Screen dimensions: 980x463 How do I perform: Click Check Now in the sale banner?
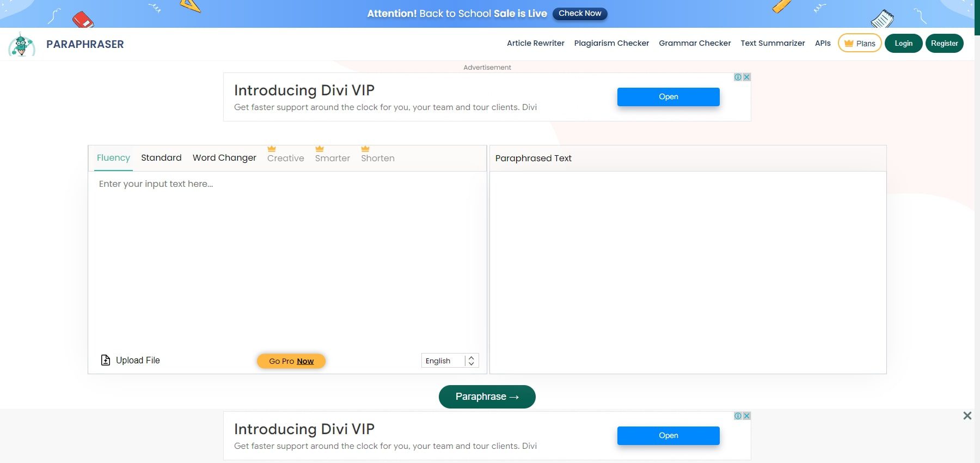click(x=580, y=13)
